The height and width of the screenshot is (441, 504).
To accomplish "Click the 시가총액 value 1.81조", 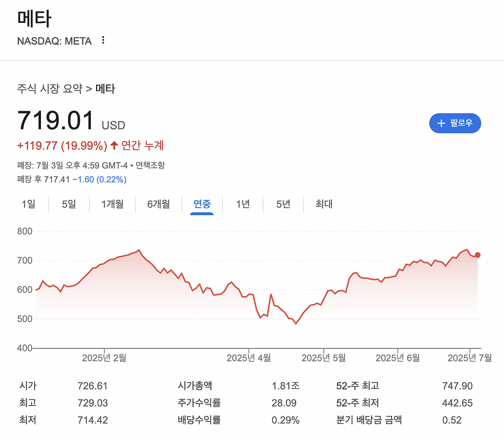I will click(x=286, y=386).
